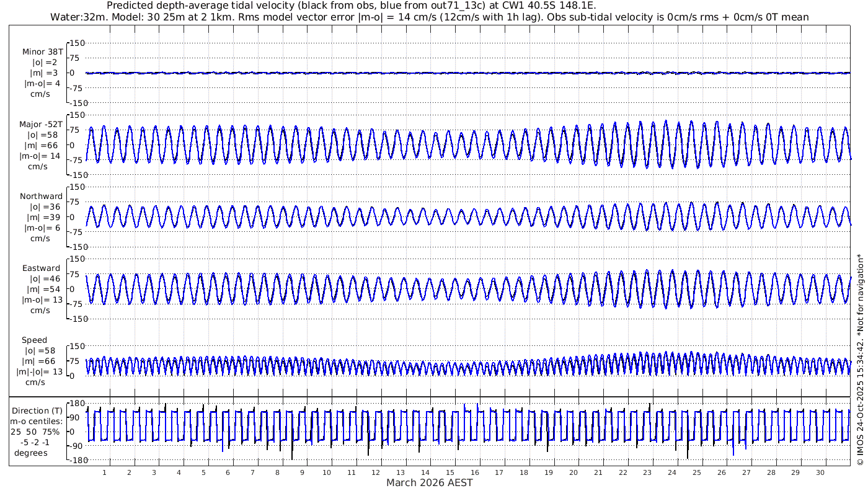Click day 30 tick on time axis
This screenshot has width=868, height=496.
click(x=820, y=472)
